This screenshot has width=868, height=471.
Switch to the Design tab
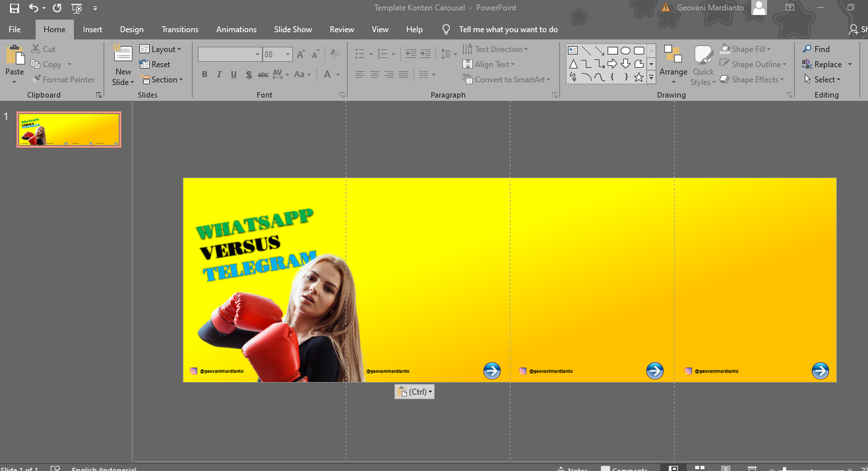point(132,29)
